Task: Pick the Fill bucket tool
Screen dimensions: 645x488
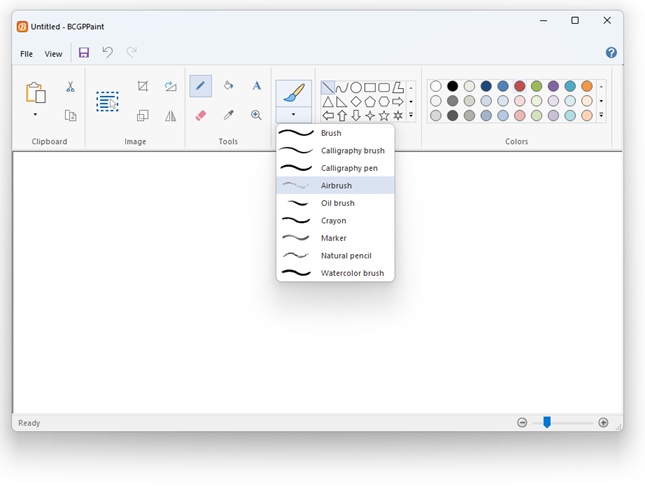Action: [228, 86]
